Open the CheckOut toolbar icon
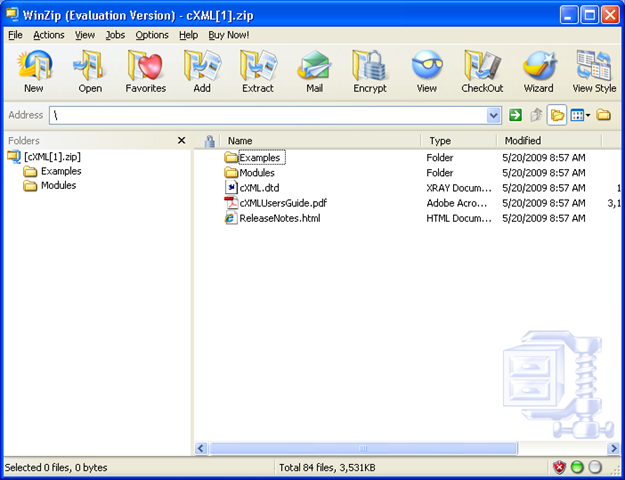Image resolution: width=625 pixels, height=480 pixels. coord(482,71)
